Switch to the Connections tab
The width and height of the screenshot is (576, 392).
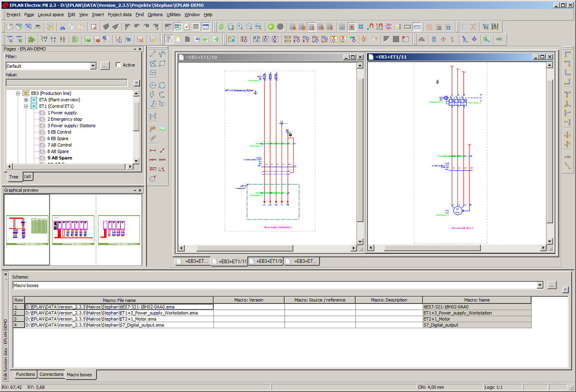[52, 375]
